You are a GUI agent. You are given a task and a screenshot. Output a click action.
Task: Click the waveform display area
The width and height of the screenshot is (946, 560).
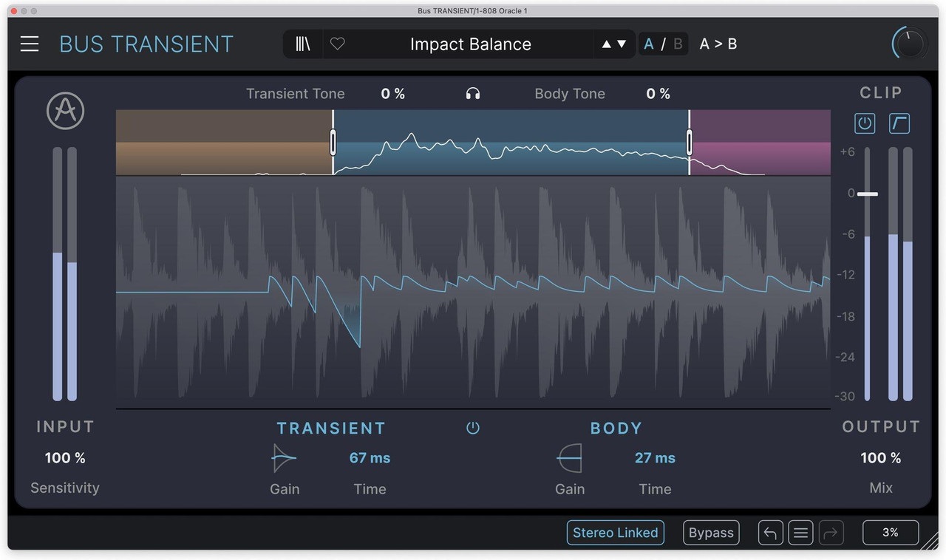[473, 292]
